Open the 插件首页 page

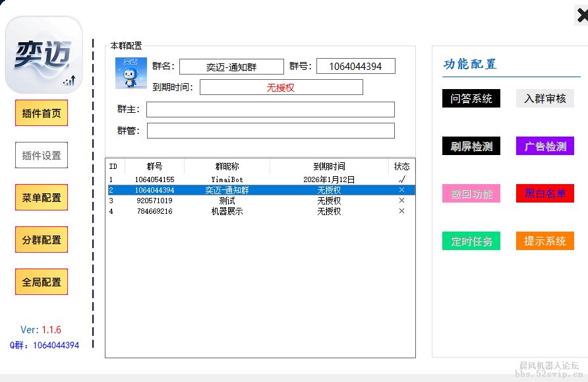(x=42, y=113)
